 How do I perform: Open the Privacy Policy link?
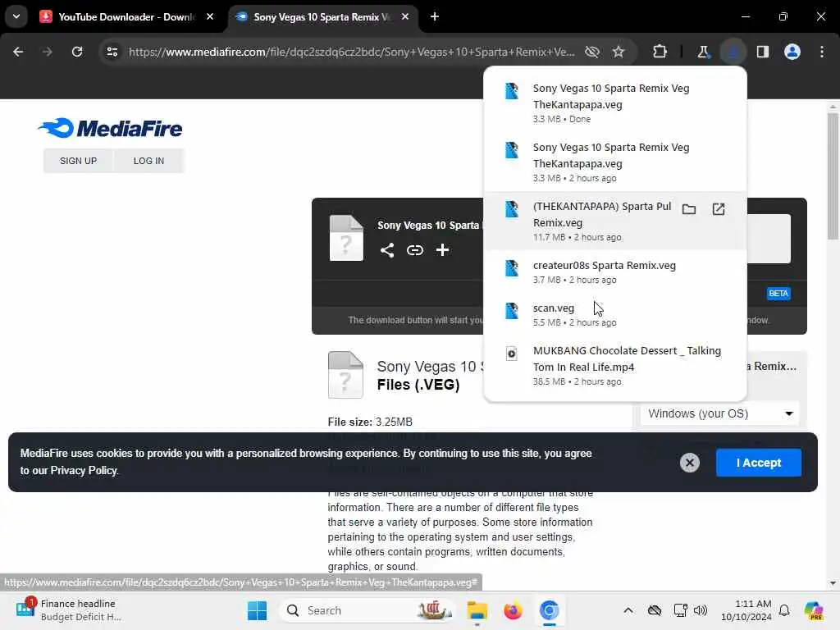pyautogui.click(x=84, y=470)
